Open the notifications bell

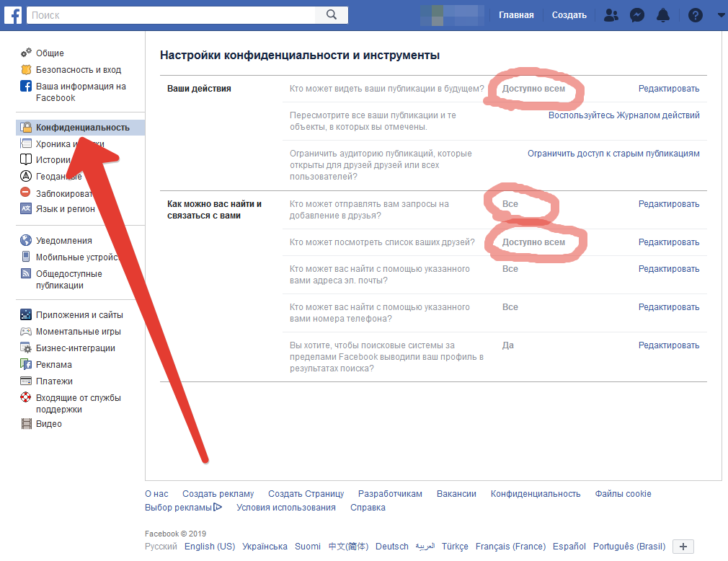click(663, 15)
